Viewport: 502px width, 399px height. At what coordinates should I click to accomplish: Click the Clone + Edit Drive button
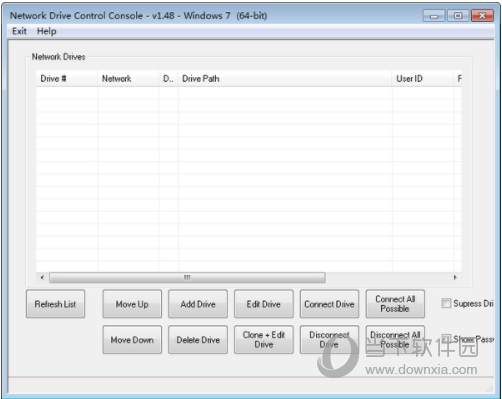[264, 340]
